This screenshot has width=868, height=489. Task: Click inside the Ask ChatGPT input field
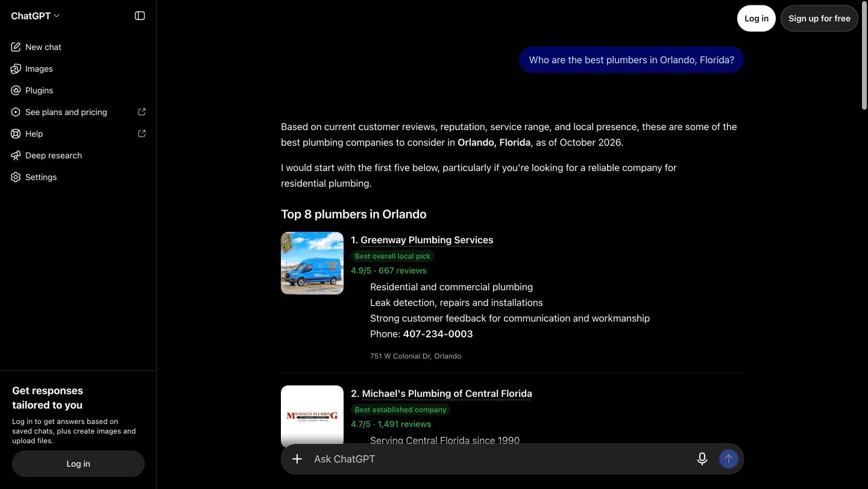500,459
